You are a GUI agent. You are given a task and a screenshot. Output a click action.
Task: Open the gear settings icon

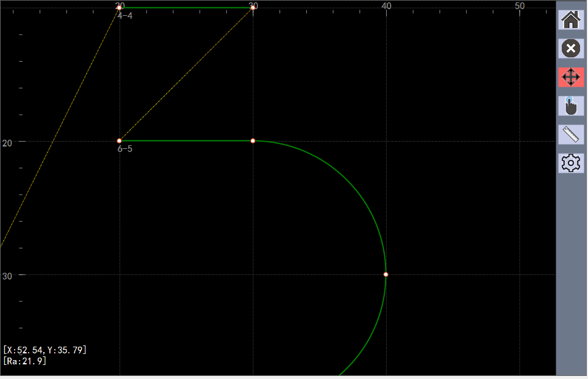tap(571, 163)
